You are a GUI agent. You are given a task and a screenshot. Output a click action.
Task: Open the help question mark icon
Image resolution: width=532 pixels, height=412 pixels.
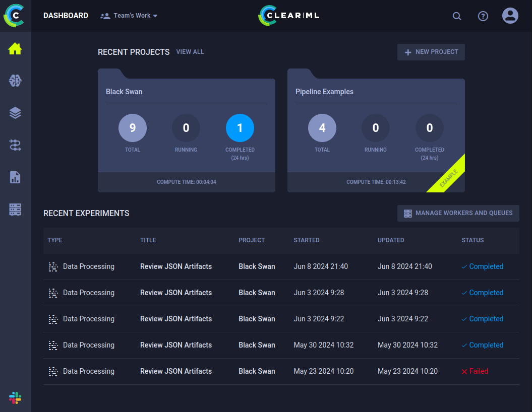pos(483,16)
